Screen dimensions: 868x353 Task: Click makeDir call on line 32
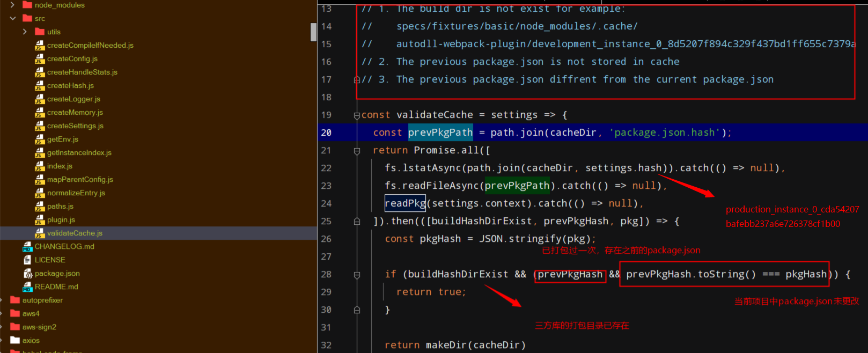446,345
